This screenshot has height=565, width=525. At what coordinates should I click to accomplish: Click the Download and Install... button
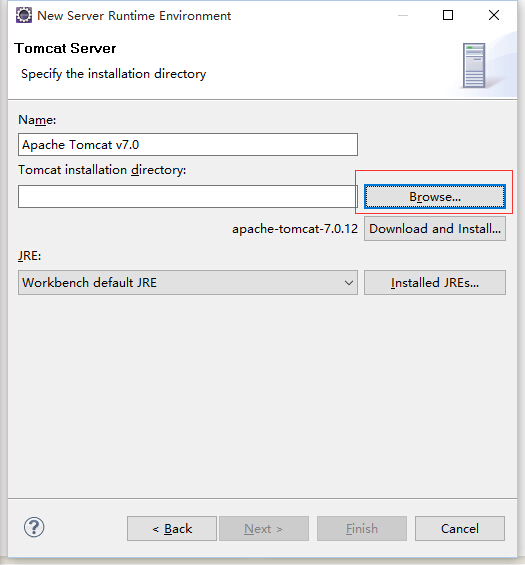point(435,228)
